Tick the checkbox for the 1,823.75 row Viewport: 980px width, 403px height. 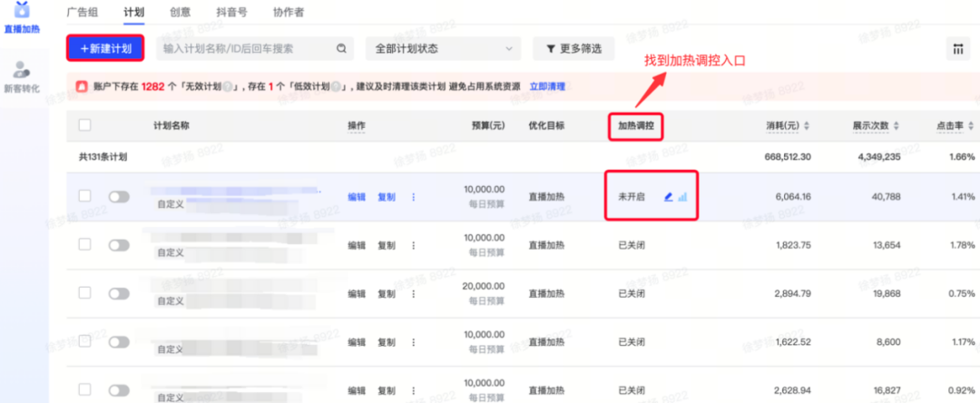pyautogui.click(x=84, y=245)
